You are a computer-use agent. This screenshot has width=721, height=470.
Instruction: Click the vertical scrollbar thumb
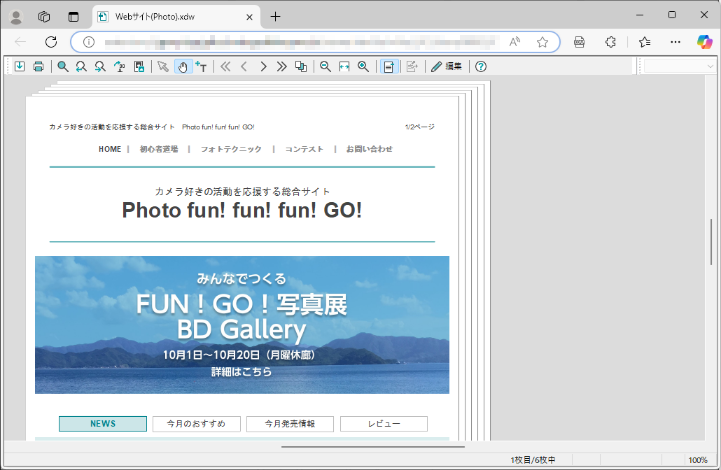point(711,241)
